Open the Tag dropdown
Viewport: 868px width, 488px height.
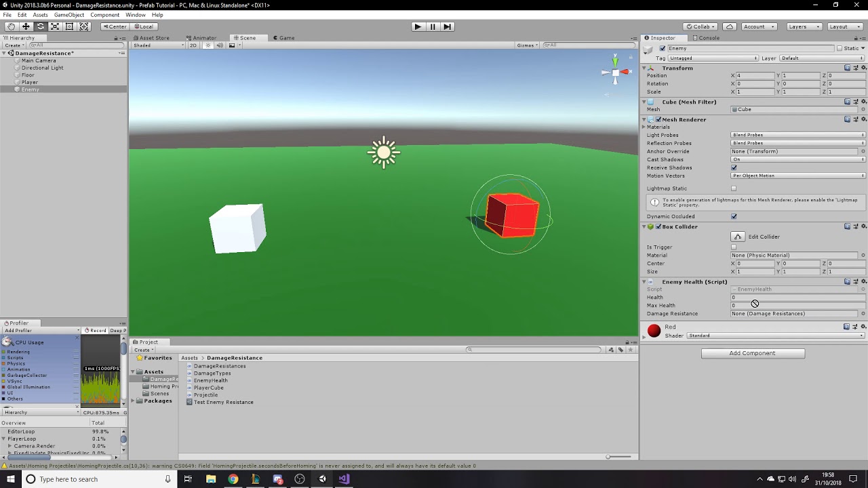click(713, 58)
